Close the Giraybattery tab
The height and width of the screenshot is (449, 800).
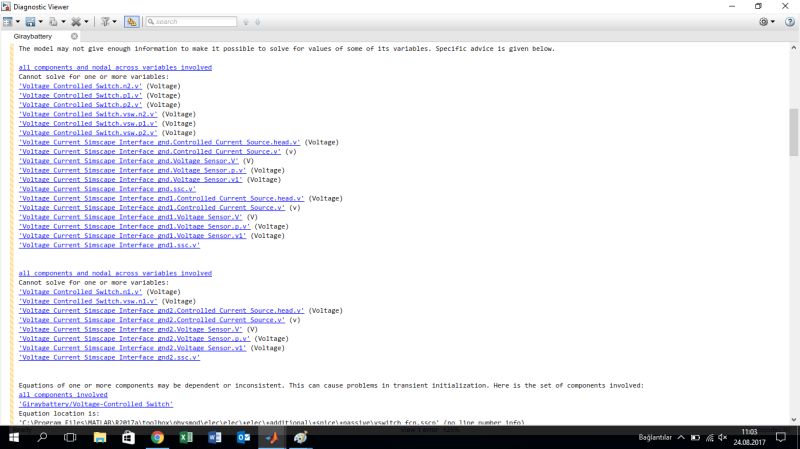pyautogui.click(x=74, y=36)
